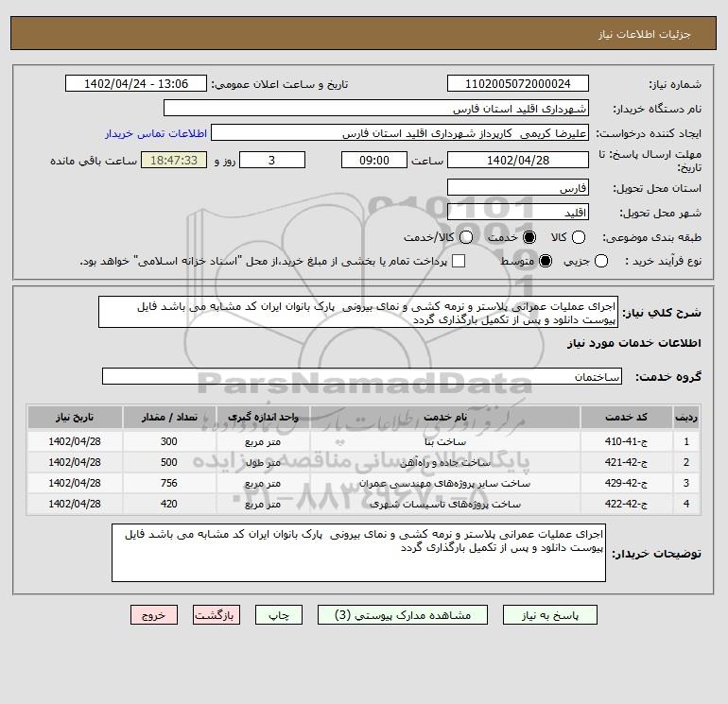Screen dimensions: 728x704
Task: Click the 'اطلاعات خدمات مورد نیاز' section heading
Action: click(633, 343)
